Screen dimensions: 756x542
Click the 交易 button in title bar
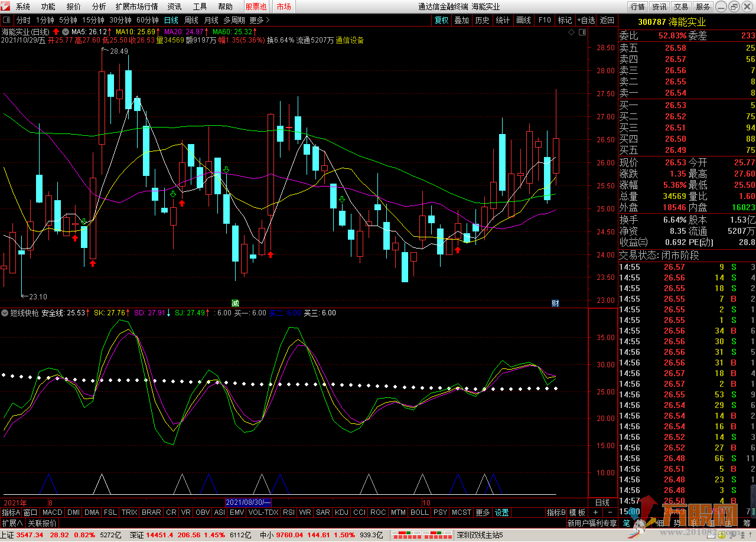pyautogui.click(x=681, y=6)
